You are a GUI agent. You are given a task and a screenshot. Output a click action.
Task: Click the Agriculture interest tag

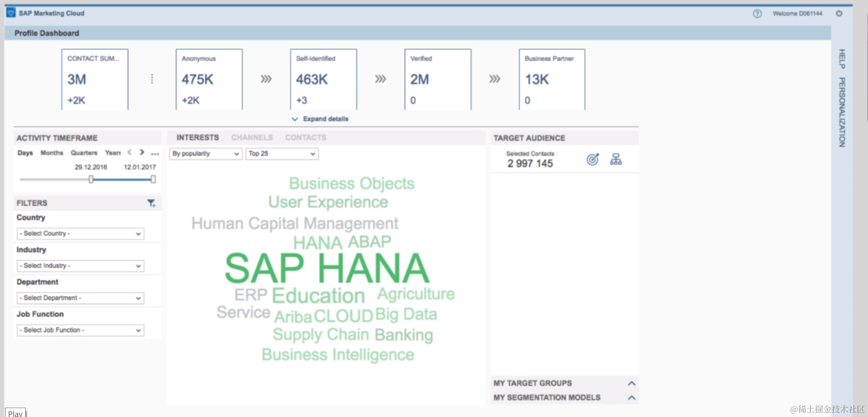416,294
